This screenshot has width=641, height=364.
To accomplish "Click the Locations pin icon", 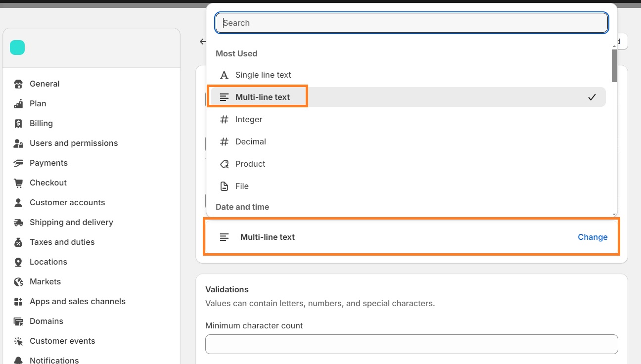I will [18, 262].
